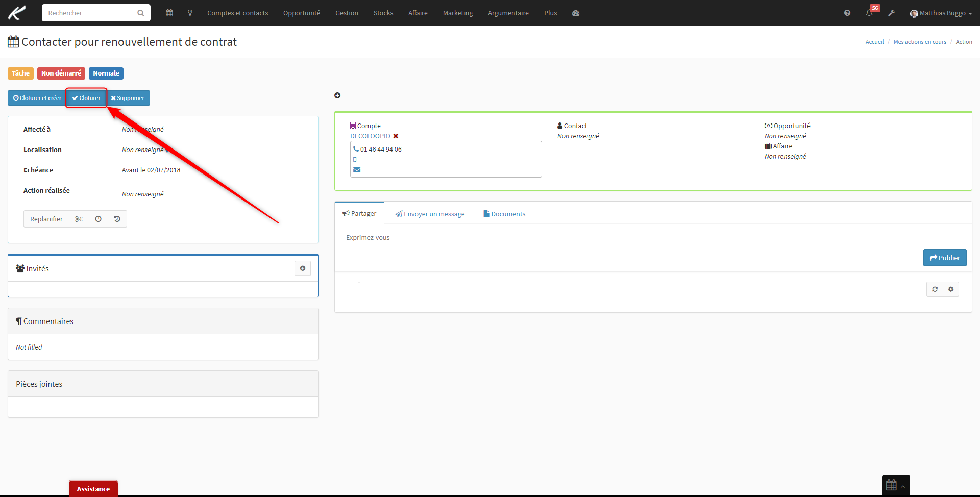Open the help question mark icon
This screenshot has width=980, height=497.
tap(847, 13)
